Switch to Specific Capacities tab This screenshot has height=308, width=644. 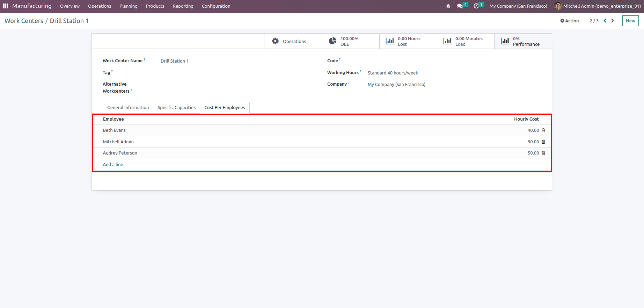(176, 107)
